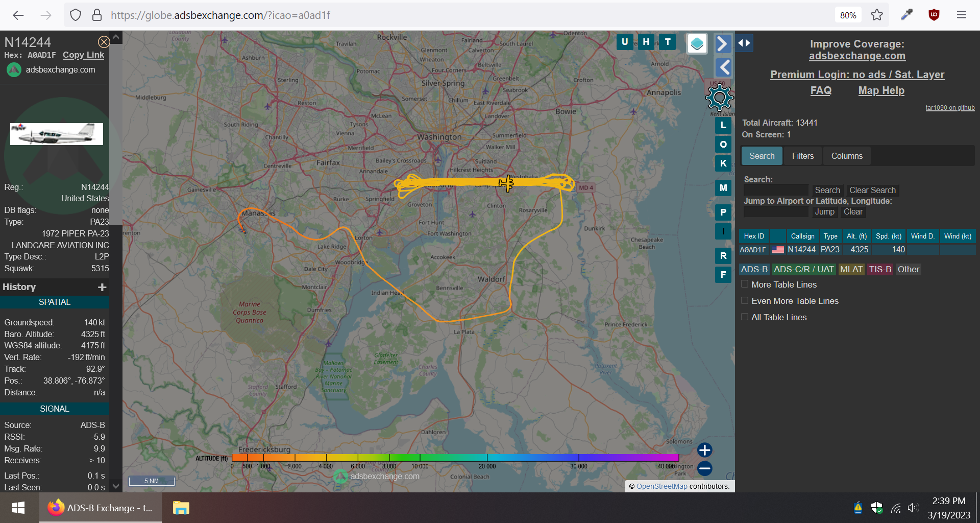
Task: Select the N14244 row in aircraft table
Action: pyautogui.click(x=857, y=250)
